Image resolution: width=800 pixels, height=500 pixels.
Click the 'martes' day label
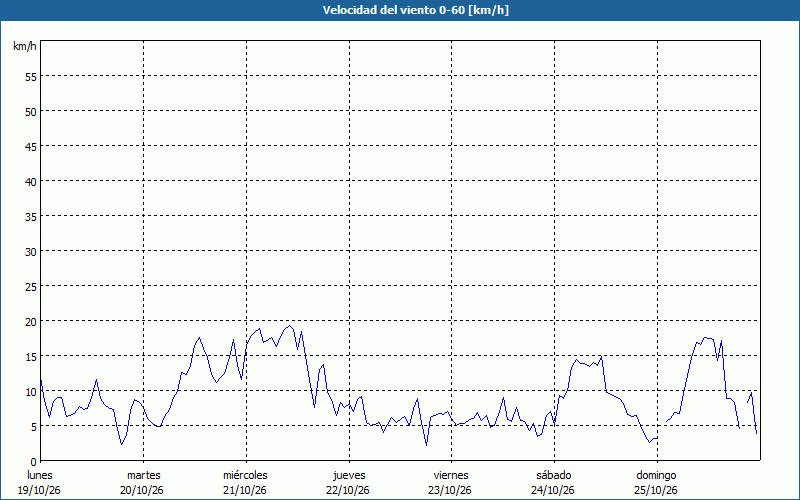(x=143, y=475)
